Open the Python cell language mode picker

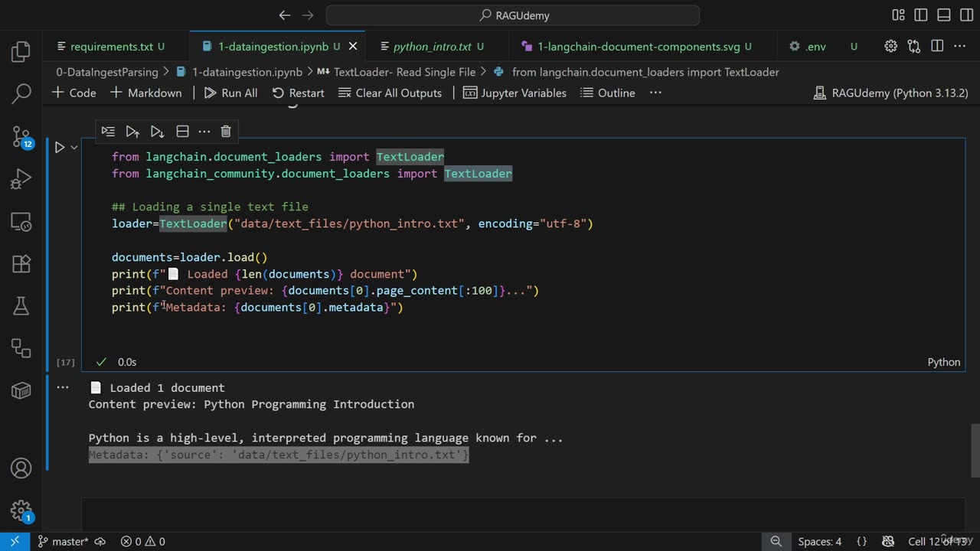[x=943, y=362]
